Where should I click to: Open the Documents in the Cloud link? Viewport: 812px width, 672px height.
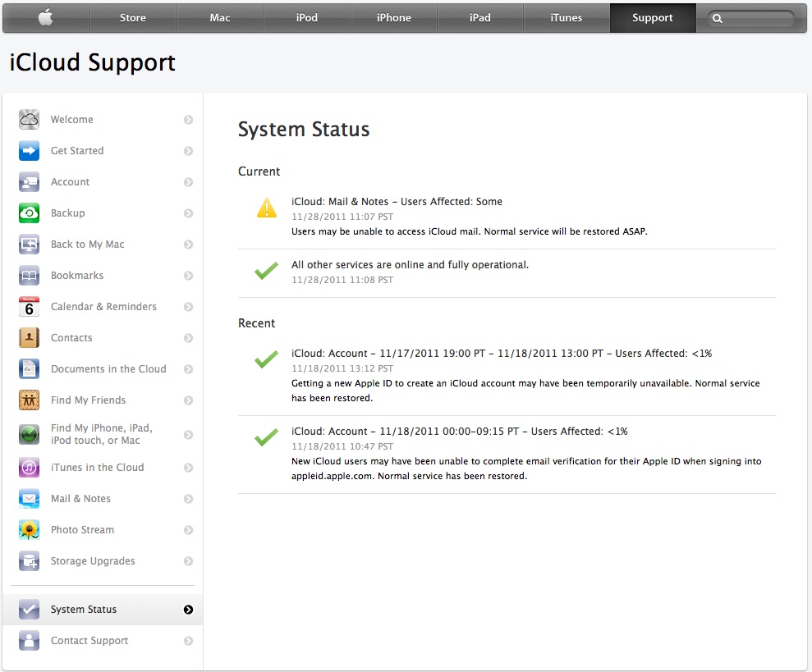click(x=108, y=368)
